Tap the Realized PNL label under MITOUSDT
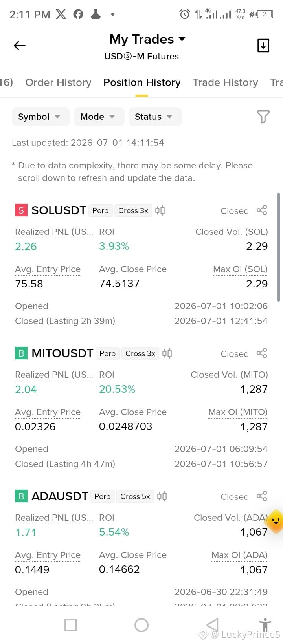 click(x=54, y=375)
